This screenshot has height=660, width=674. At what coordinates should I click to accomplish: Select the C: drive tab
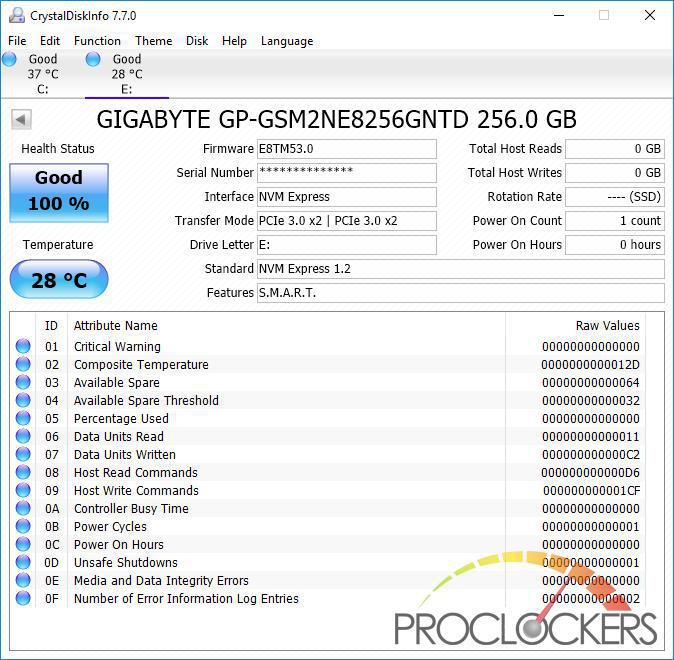coord(43,74)
